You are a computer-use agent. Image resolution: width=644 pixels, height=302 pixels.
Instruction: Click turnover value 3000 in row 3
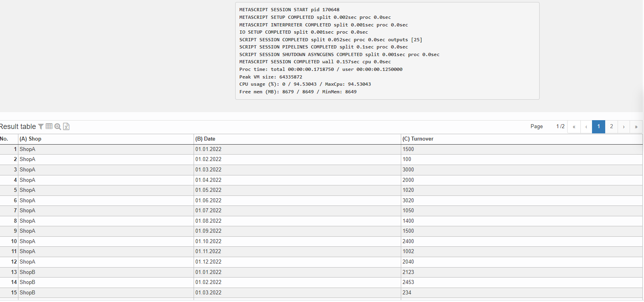point(408,170)
